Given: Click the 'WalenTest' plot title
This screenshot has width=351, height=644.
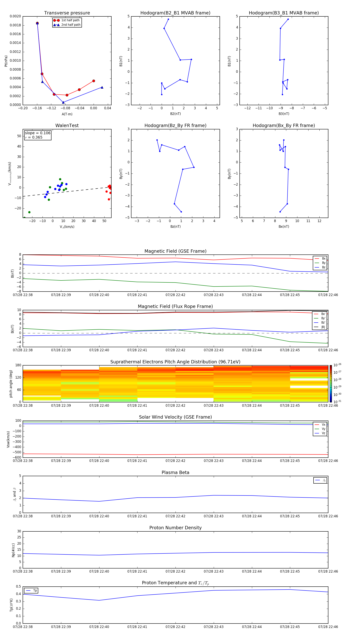Looking at the screenshot, I should (67, 125).
